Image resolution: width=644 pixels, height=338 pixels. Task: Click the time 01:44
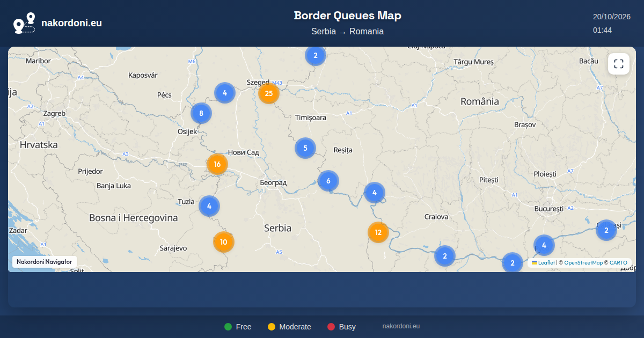click(x=602, y=30)
